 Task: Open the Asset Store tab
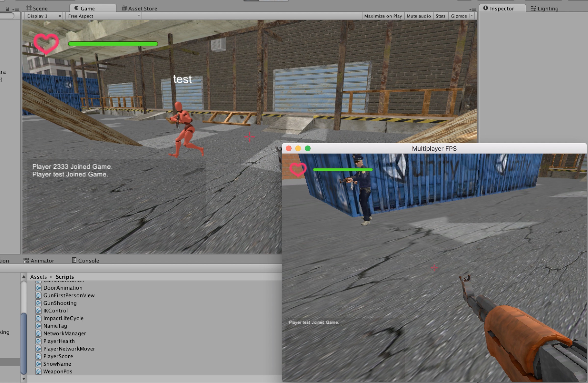(x=139, y=8)
